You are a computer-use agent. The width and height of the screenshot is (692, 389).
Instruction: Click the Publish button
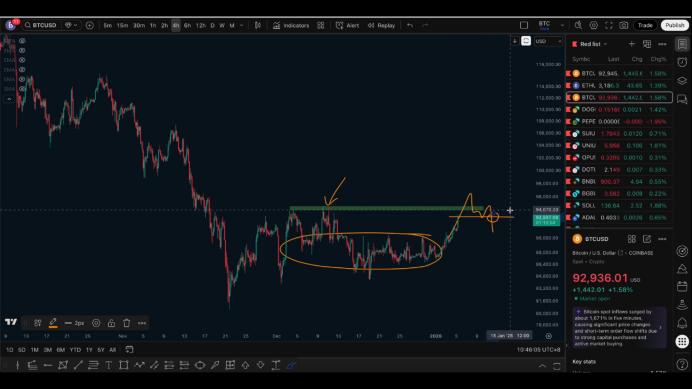[674, 26]
